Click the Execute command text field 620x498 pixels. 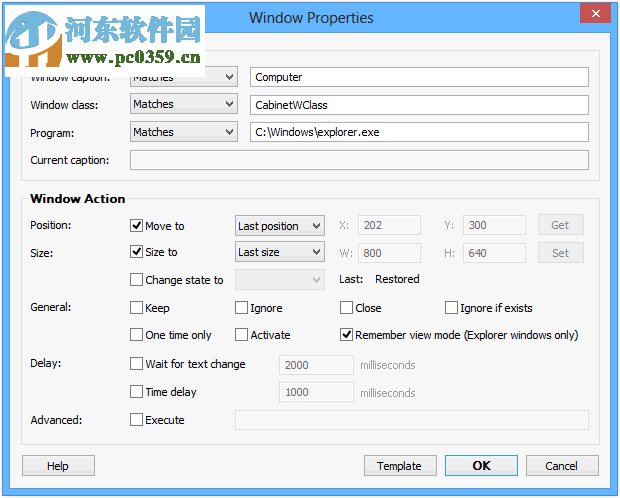pyautogui.click(x=412, y=420)
